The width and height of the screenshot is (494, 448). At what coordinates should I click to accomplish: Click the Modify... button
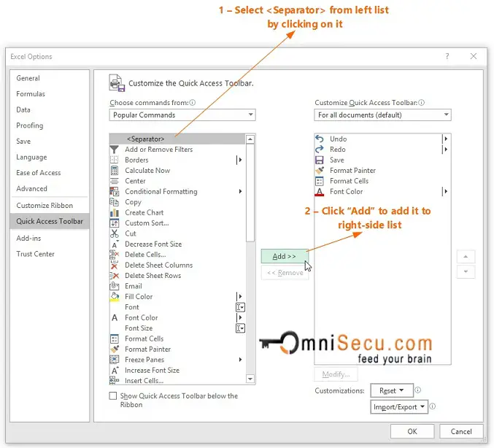(336, 374)
